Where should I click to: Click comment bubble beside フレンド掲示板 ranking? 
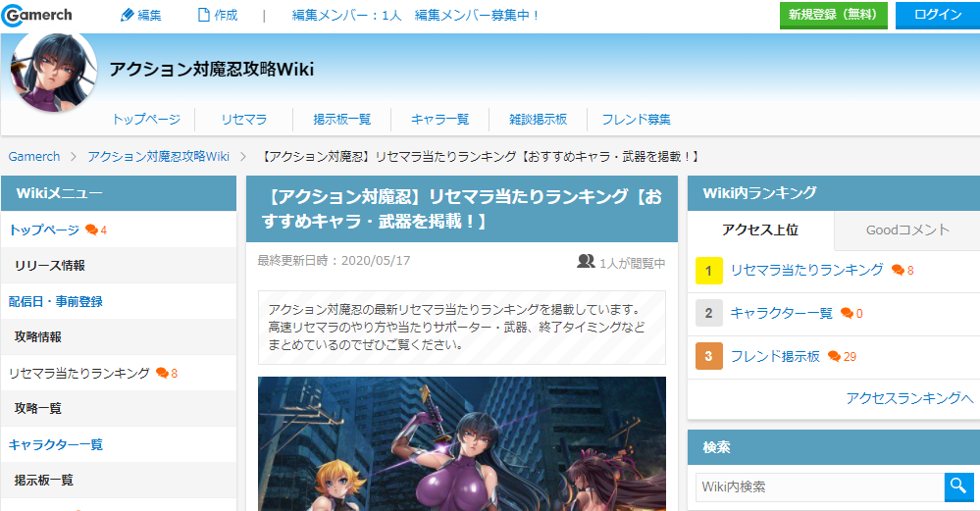click(835, 356)
